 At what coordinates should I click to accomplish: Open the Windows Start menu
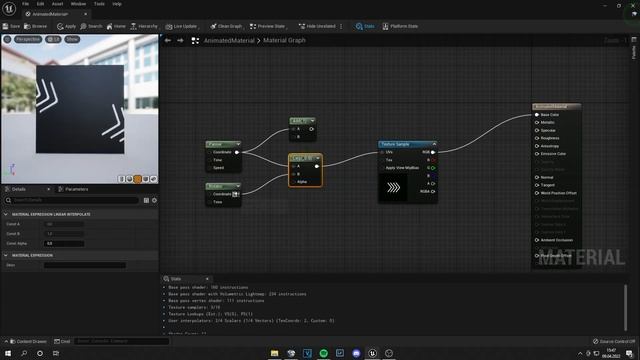[8, 353]
